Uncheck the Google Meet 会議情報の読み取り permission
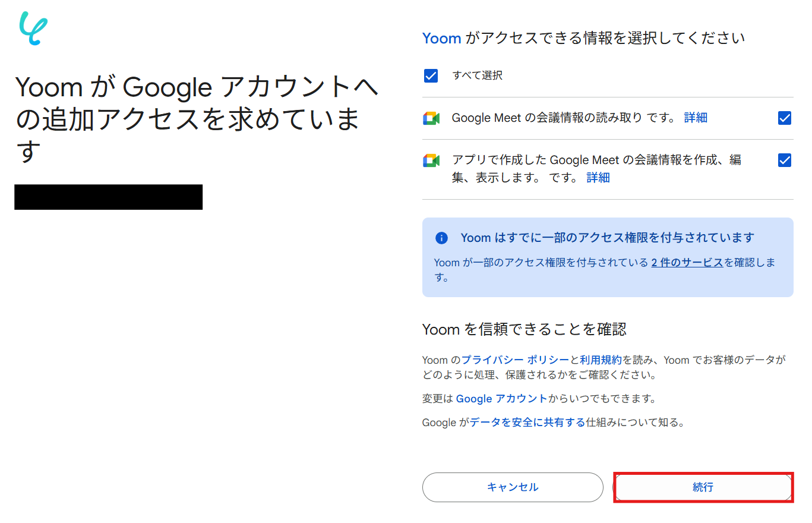This screenshot has width=812, height=523. click(784, 118)
